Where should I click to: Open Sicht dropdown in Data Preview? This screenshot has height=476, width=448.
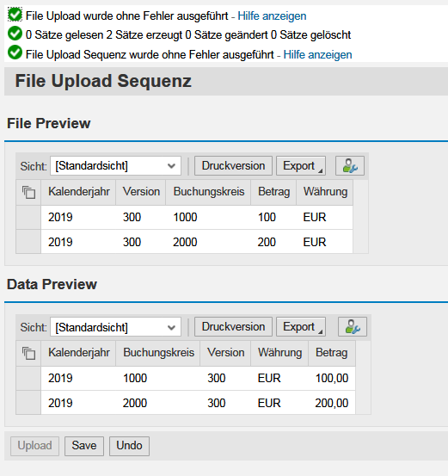tap(115, 327)
